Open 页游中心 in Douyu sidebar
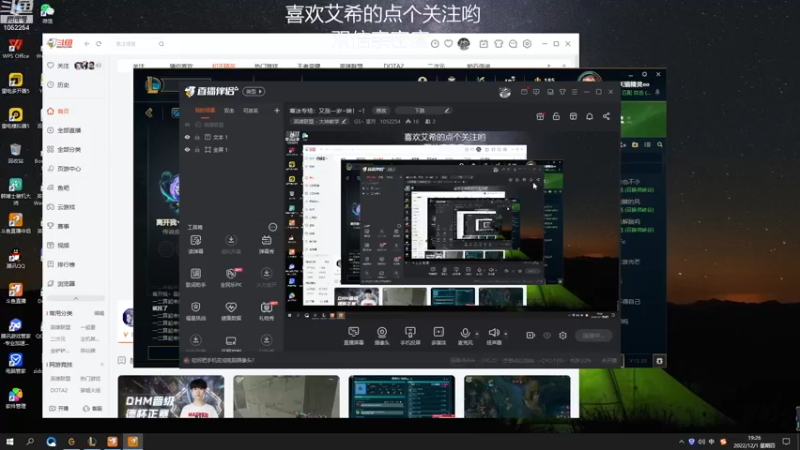 [64, 168]
